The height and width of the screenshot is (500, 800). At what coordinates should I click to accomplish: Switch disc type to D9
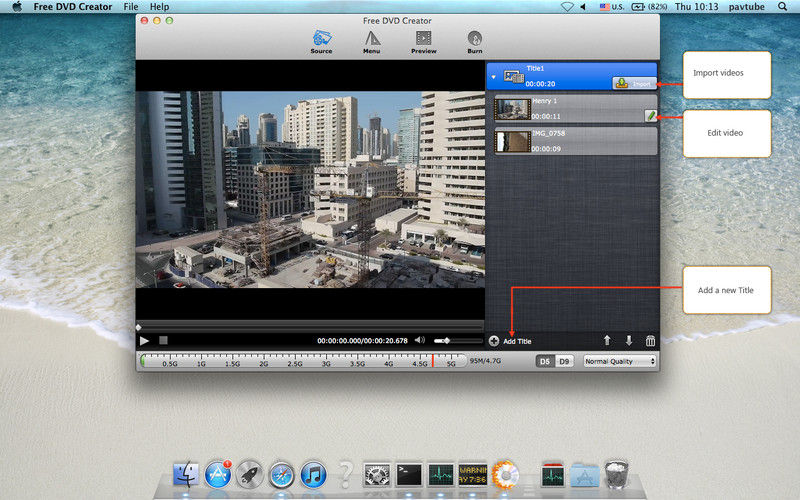click(x=564, y=361)
